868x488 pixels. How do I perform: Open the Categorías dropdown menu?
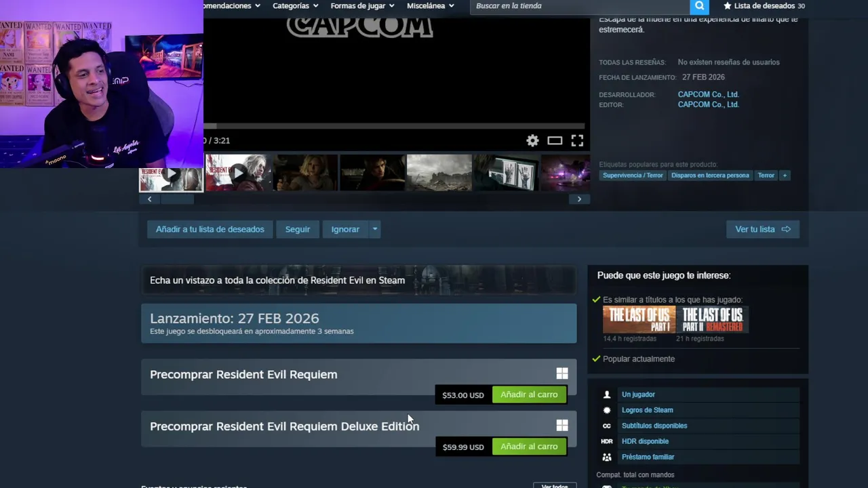[x=295, y=6]
